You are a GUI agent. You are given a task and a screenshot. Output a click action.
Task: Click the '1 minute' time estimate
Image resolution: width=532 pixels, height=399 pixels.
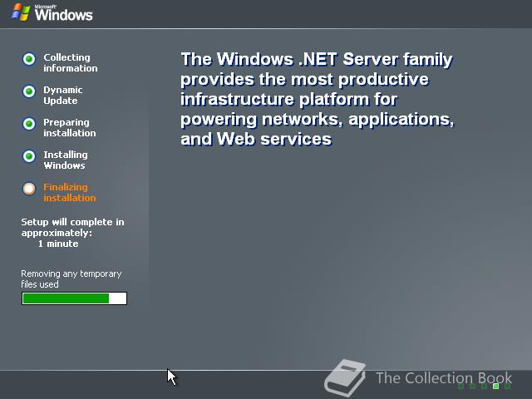point(58,244)
